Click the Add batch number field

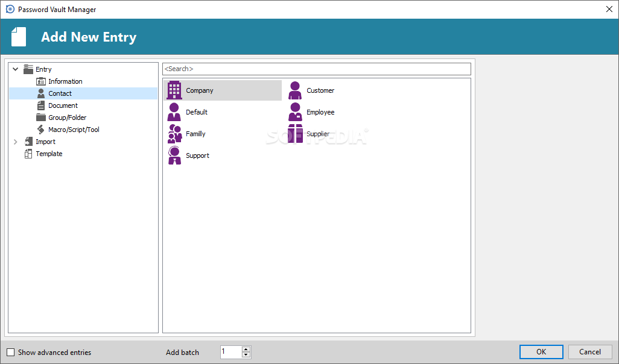coord(231,352)
